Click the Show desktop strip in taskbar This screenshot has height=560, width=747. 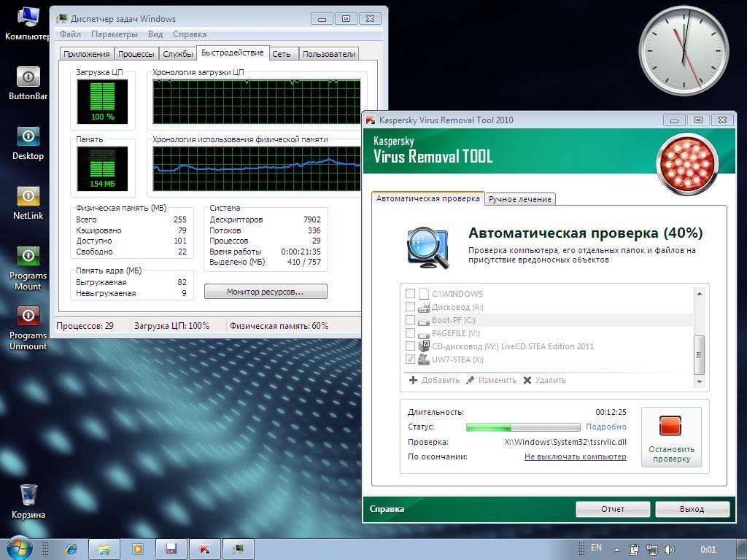tap(741, 549)
